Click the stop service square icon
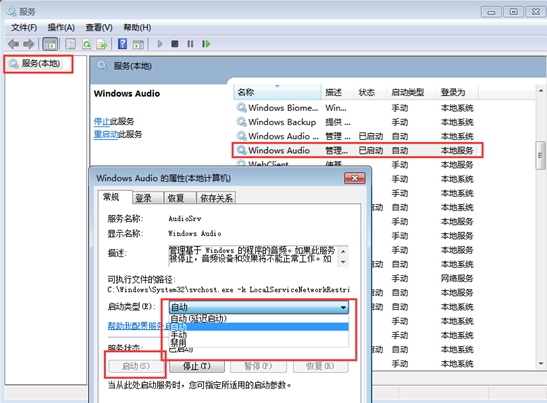547x403 pixels. [x=175, y=44]
